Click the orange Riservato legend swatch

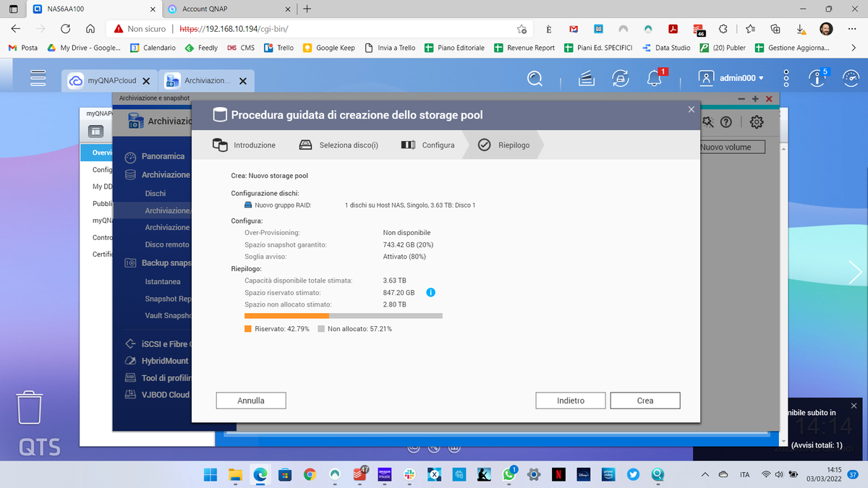248,329
